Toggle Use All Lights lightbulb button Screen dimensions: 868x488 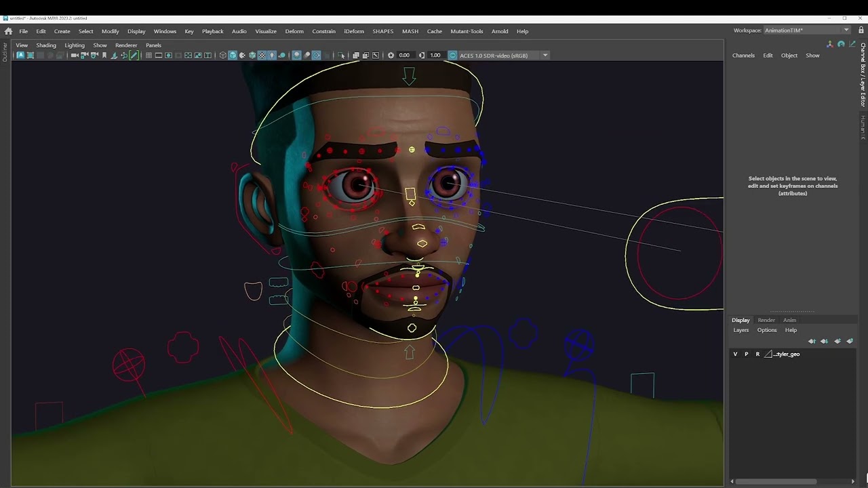click(271, 55)
